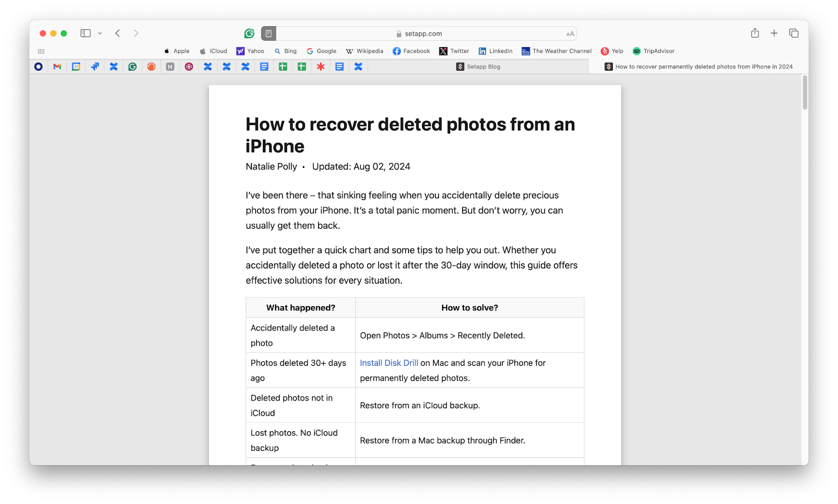Viewport: 838px width, 504px height.
Task: Click the Grammarly extension icon in toolbar
Action: pos(249,33)
